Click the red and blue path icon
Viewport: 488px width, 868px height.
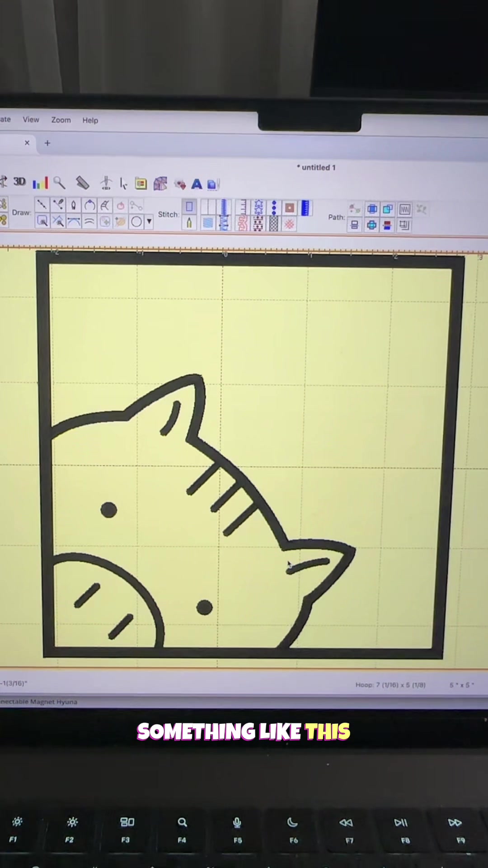pyautogui.click(x=388, y=225)
